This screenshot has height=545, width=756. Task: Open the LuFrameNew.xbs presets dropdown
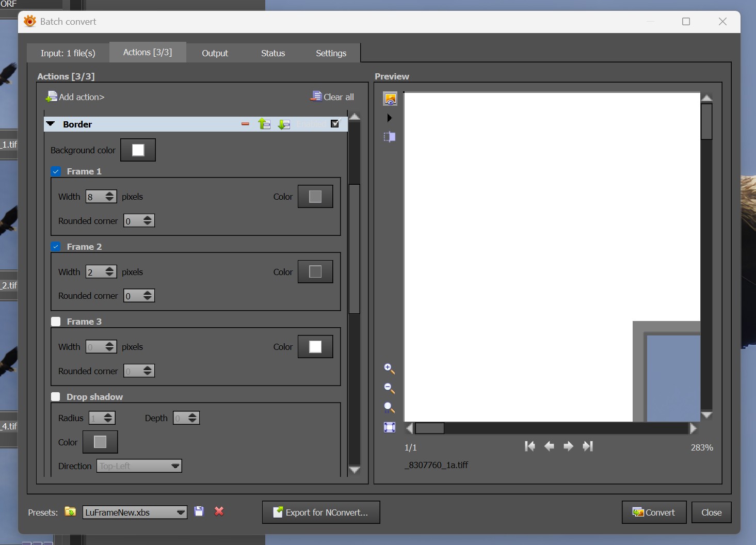[135, 512]
